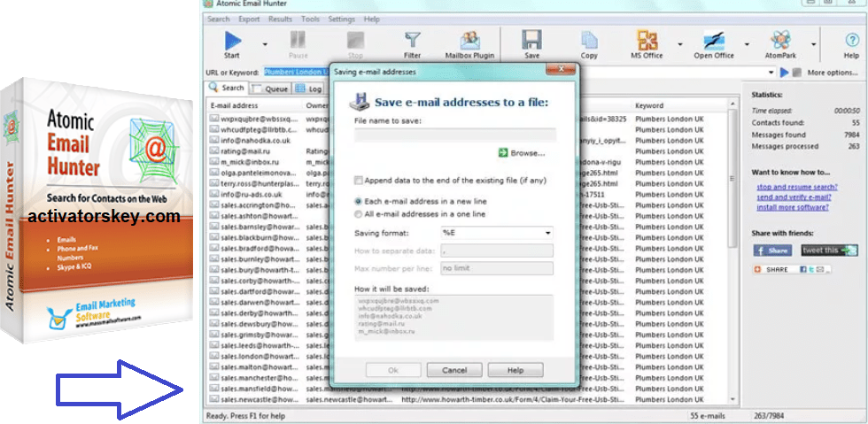Open the AtomPark toolbar icon
Screen dimensions: 868x424
[780, 43]
